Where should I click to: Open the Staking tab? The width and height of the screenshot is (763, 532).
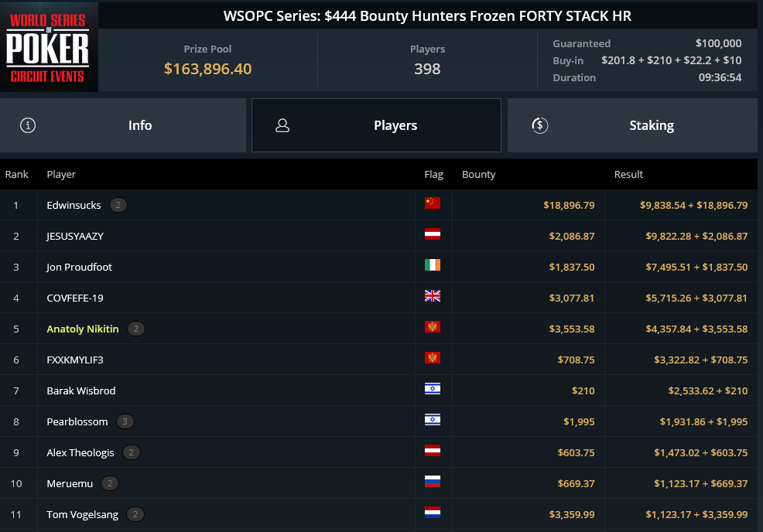coord(632,125)
